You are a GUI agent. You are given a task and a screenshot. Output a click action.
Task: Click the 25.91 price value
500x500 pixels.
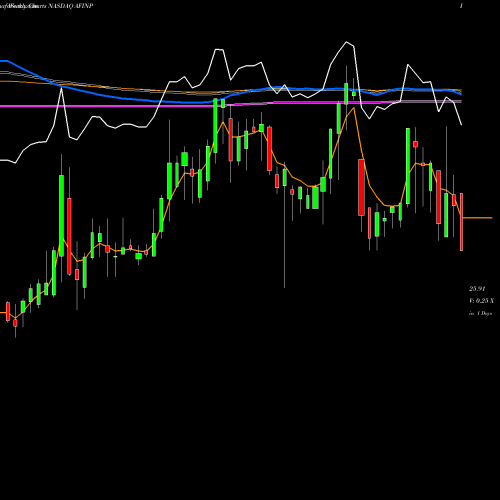pyautogui.click(x=477, y=289)
